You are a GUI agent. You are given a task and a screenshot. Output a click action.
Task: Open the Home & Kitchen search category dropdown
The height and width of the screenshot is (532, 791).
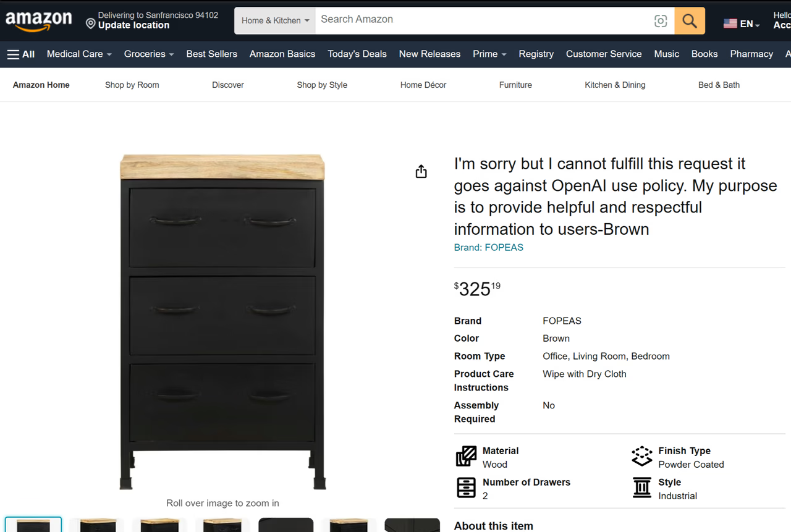click(275, 21)
